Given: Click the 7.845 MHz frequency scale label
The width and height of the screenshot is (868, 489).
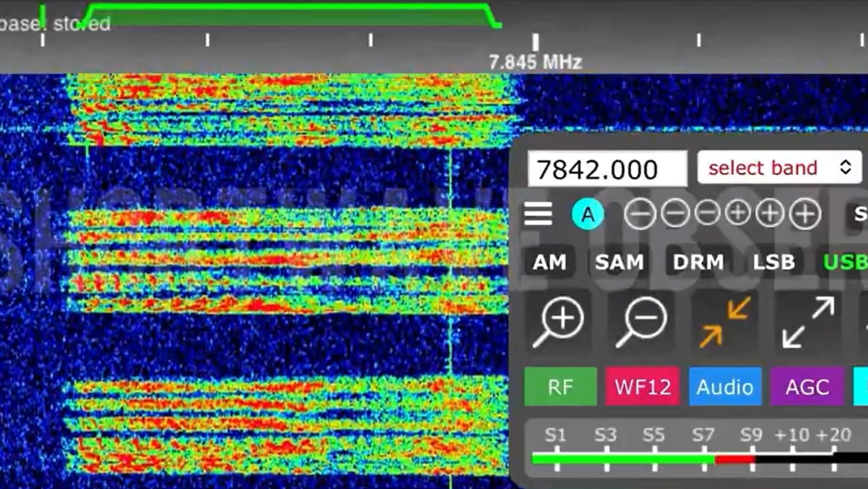Looking at the screenshot, I should click(x=535, y=62).
